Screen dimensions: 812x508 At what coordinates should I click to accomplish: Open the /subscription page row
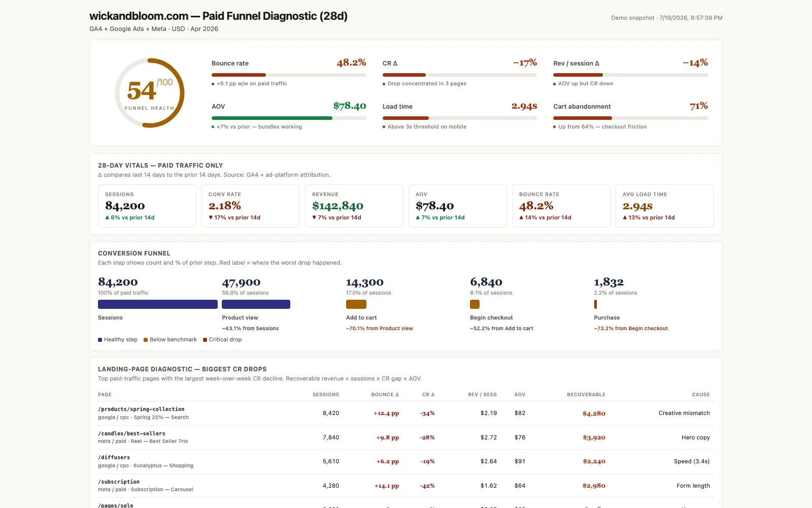[x=406, y=486]
